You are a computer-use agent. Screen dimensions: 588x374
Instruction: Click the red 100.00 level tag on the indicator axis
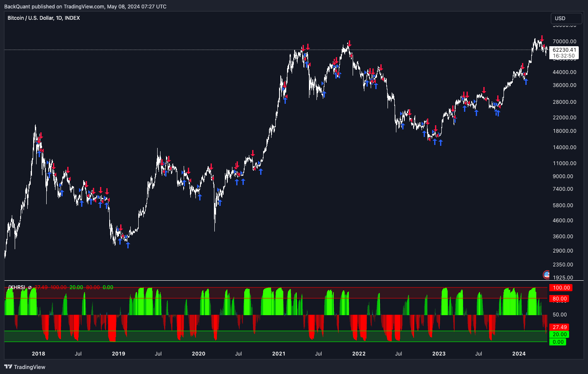561,288
